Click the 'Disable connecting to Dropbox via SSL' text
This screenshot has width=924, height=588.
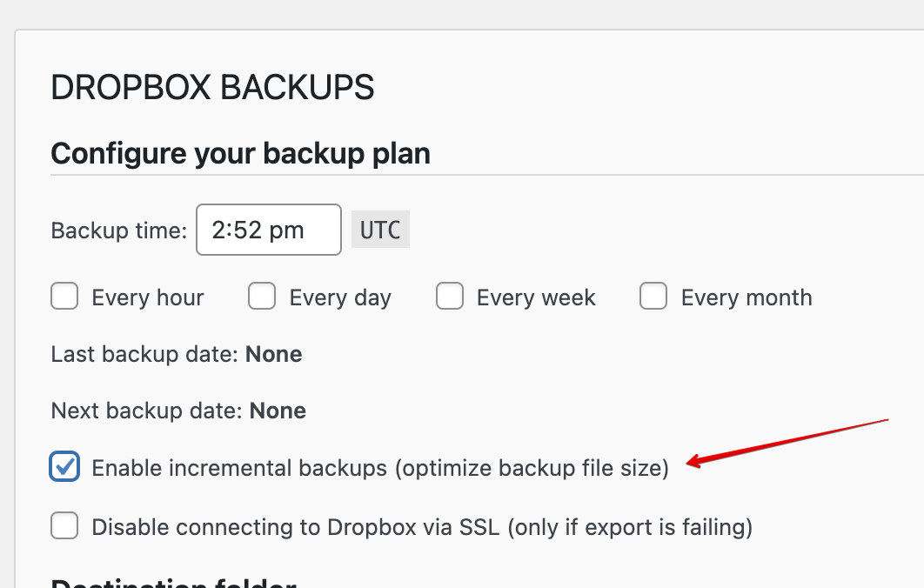(422, 527)
